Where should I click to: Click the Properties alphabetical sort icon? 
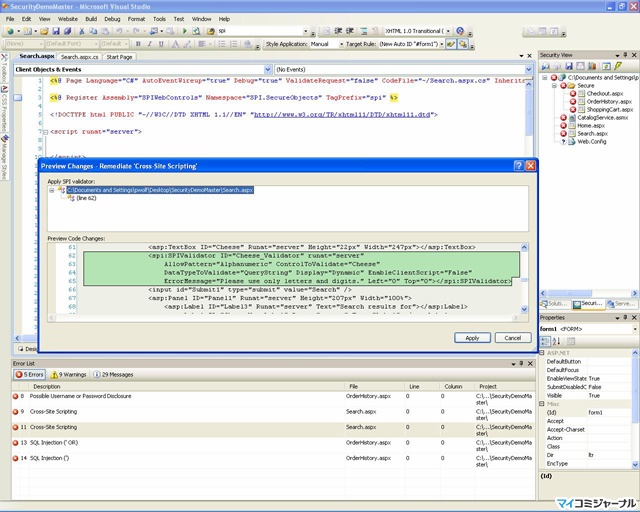click(x=556, y=341)
